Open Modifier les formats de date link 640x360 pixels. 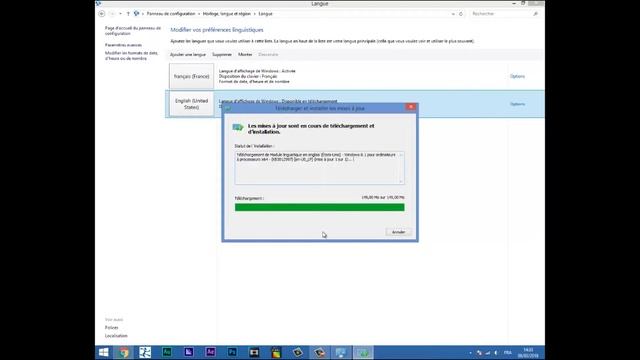point(131,56)
